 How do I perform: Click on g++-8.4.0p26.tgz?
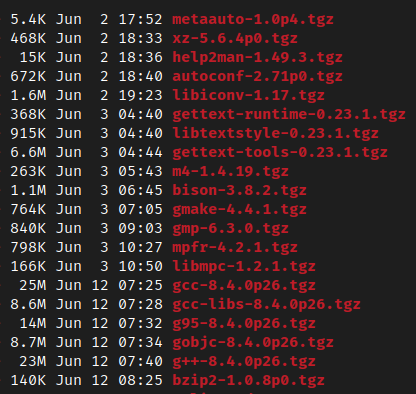pos(244,361)
